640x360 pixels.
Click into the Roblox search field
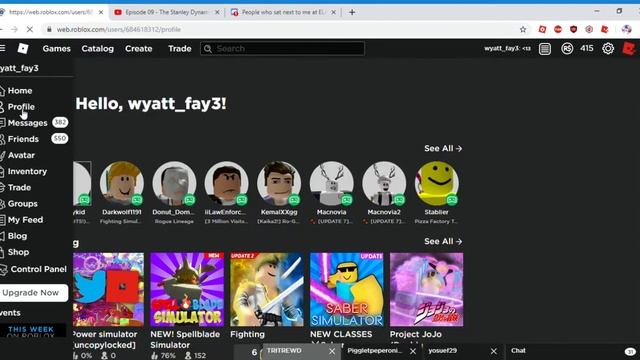coord(282,49)
